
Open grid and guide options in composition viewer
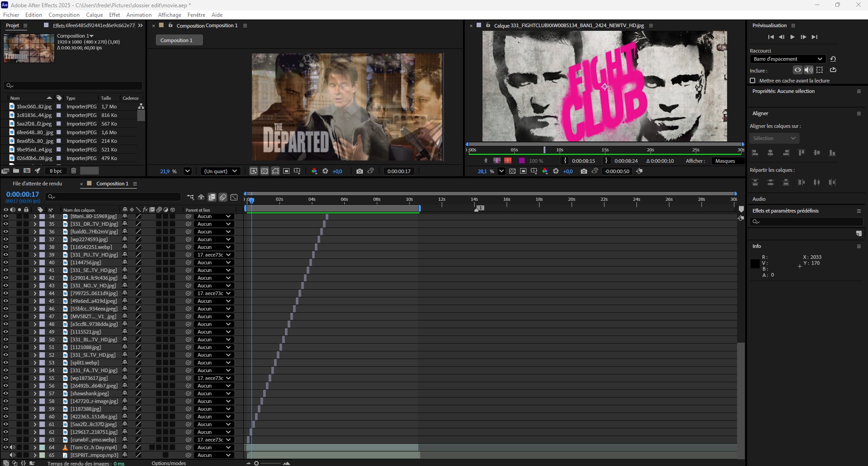[x=297, y=171]
